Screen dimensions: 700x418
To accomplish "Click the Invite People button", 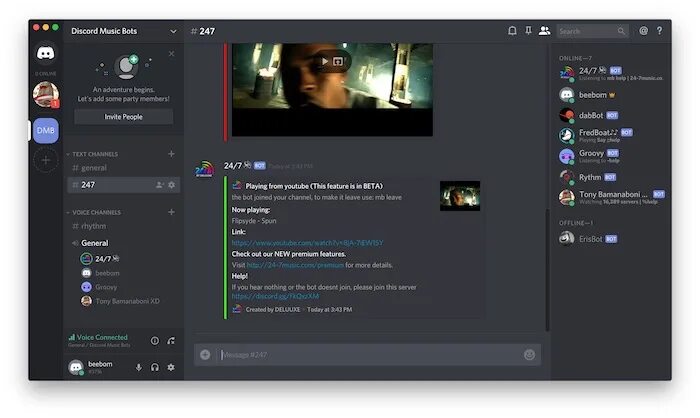I will click(124, 117).
